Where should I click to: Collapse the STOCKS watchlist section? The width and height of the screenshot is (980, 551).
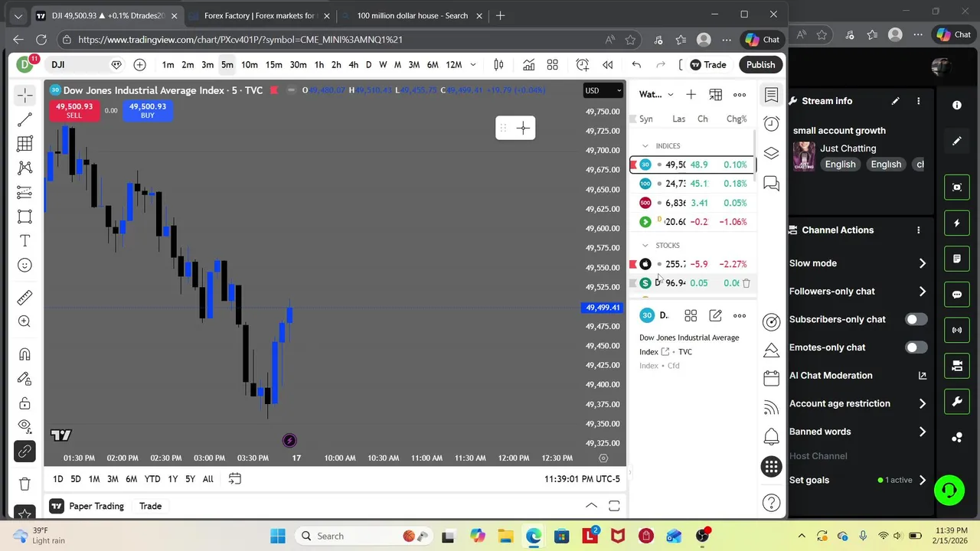tap(645, 246)
